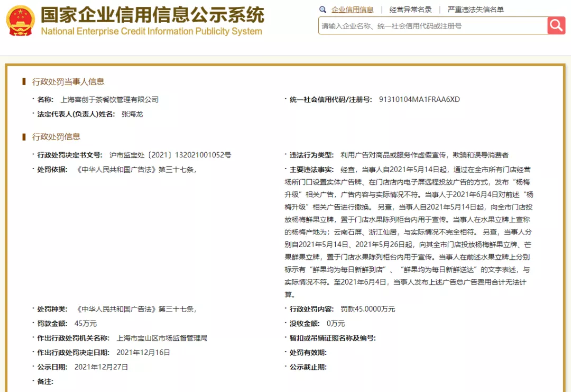Click the 备注 label
Screen dimensions: 571x392
coord(45,382)
